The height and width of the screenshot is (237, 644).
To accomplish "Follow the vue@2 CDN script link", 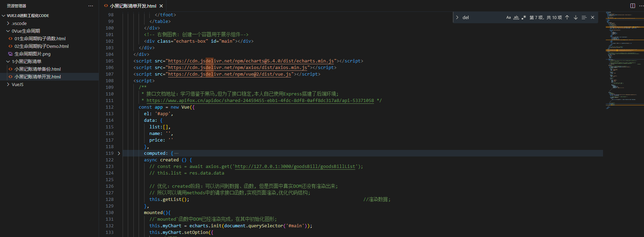I will pos(230,74).
